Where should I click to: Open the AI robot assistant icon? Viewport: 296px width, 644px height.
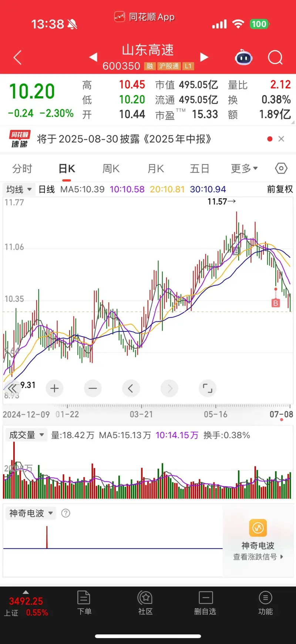point(243,58)
